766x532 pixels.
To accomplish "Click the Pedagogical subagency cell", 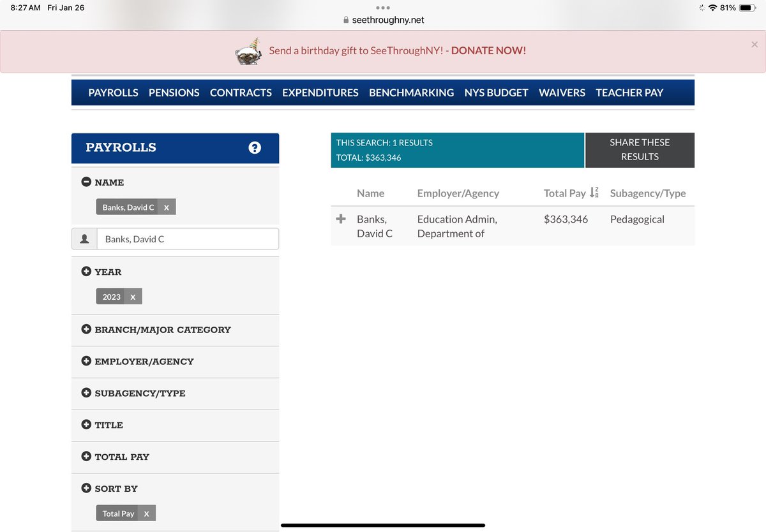I will point(637,219).
